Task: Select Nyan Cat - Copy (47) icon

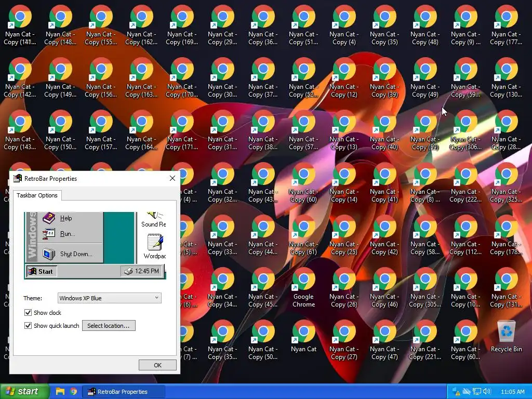Action: tap(384, 340)
